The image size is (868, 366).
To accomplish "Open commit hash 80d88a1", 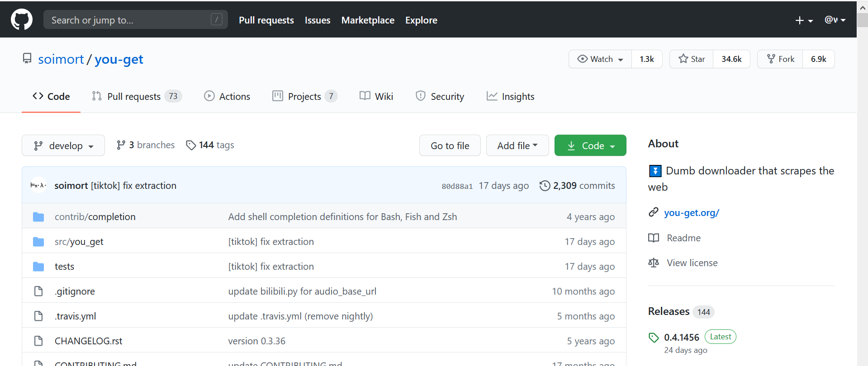I will pos(457,186).
